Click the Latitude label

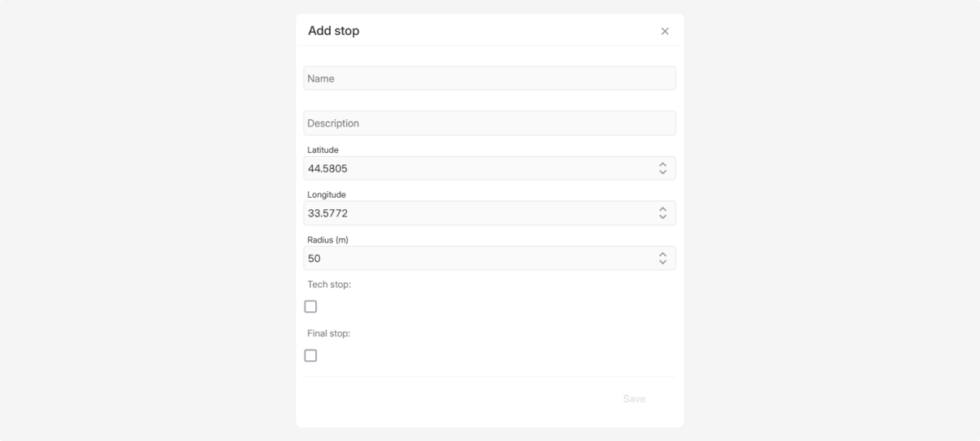(323, 150)
